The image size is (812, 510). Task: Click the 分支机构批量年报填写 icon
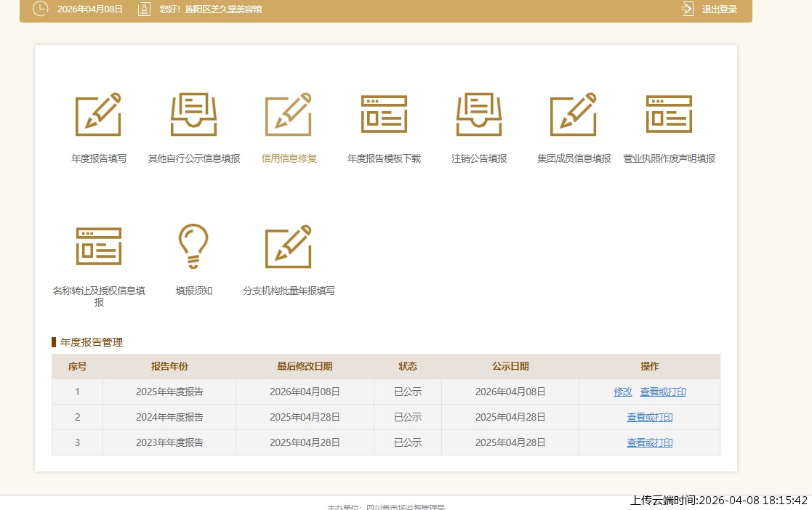[x=289, y=246]
